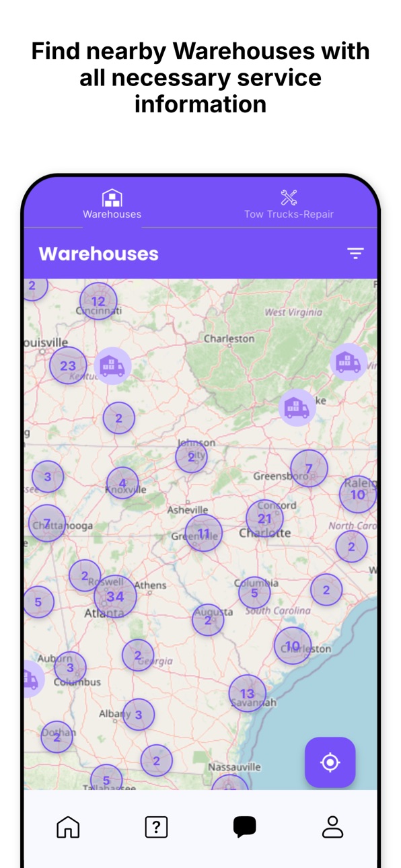Screen dimensions: 401x868
Task: Open cluster 2 at Augusta
Action: coord(208,620)
